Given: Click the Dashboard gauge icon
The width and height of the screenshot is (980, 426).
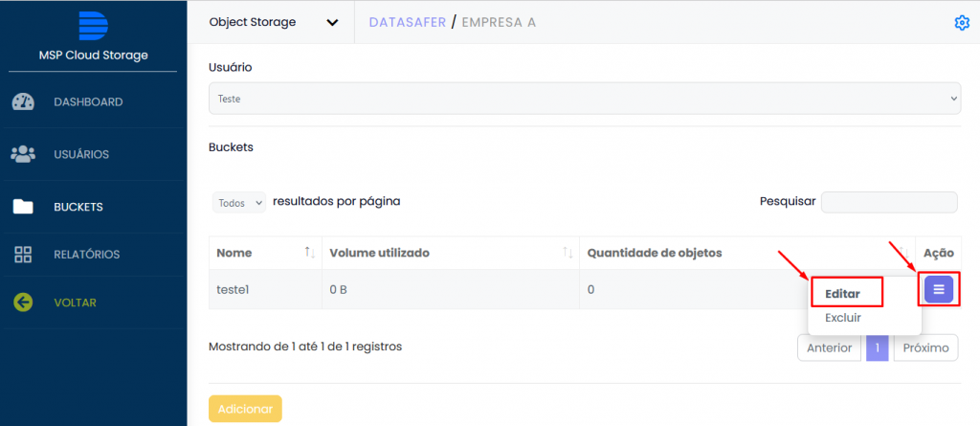Looking at the screenshot, I should (x=23, y=102).
